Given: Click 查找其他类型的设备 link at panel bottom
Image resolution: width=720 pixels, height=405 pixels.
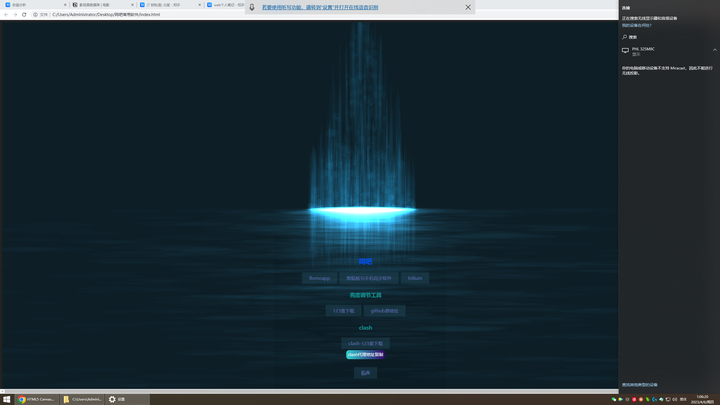Looking at the screenshot, I should point(639,385).
